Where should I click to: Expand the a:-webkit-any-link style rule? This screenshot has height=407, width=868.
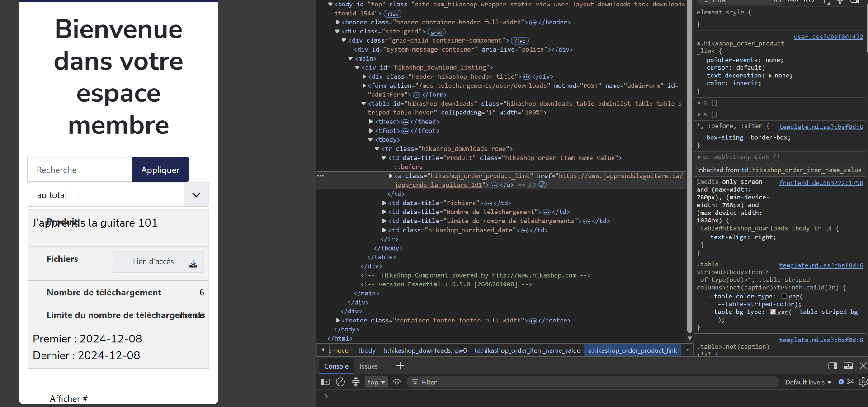(699, 157)
